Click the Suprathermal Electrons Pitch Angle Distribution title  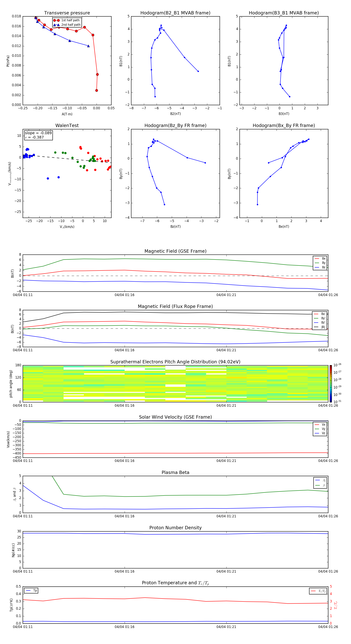coord(175,362)
